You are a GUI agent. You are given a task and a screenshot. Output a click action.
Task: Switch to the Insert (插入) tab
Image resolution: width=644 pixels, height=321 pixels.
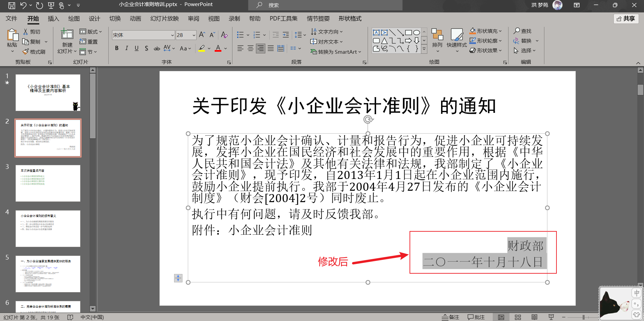[53, 18]
